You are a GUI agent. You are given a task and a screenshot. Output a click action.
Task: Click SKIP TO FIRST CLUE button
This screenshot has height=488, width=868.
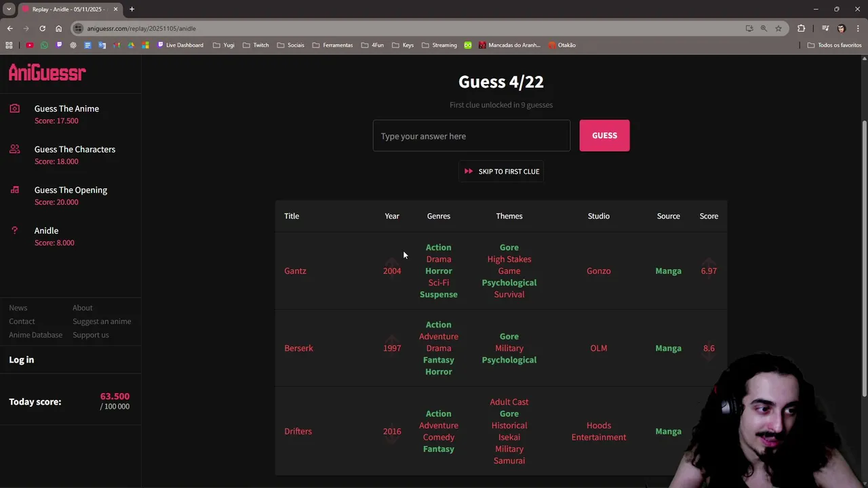pyautogui.click(x=501, y=171)
